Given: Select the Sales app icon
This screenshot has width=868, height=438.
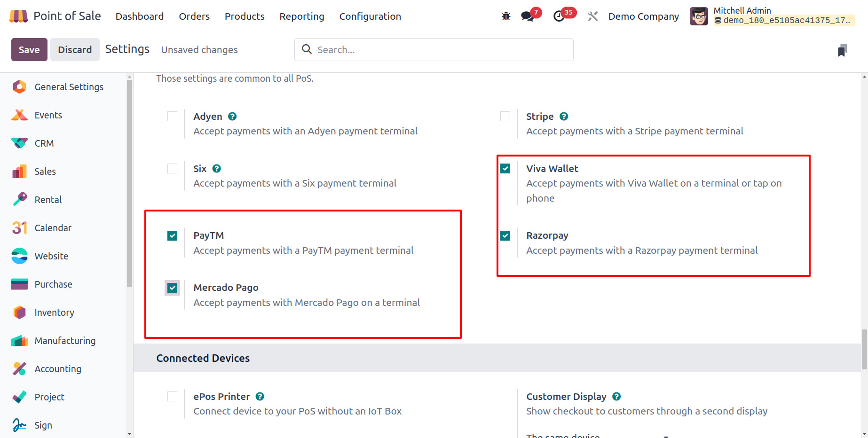Looking at the screenshot, I should (19, 172).
